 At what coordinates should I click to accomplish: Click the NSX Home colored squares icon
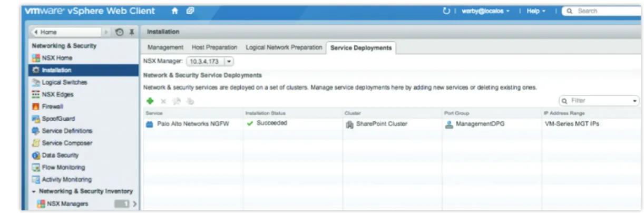36,58
